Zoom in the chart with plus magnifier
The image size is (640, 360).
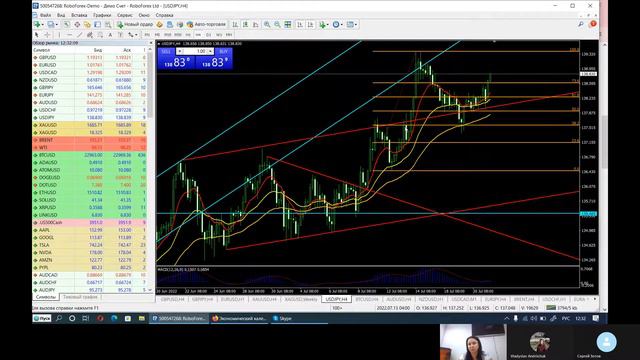pyautogui.click(x=267, y=24)
